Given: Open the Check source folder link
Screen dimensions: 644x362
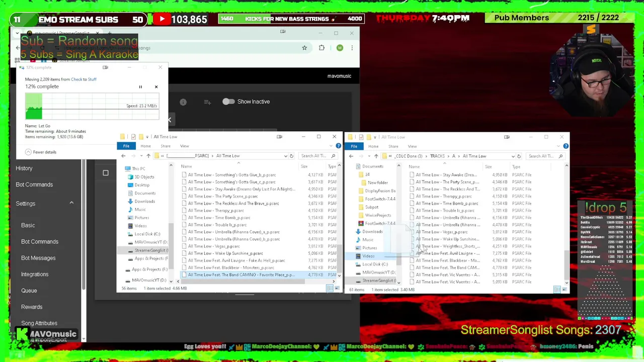Looking at the screenshot, I should pyautogui.click(x=76, y=79).
